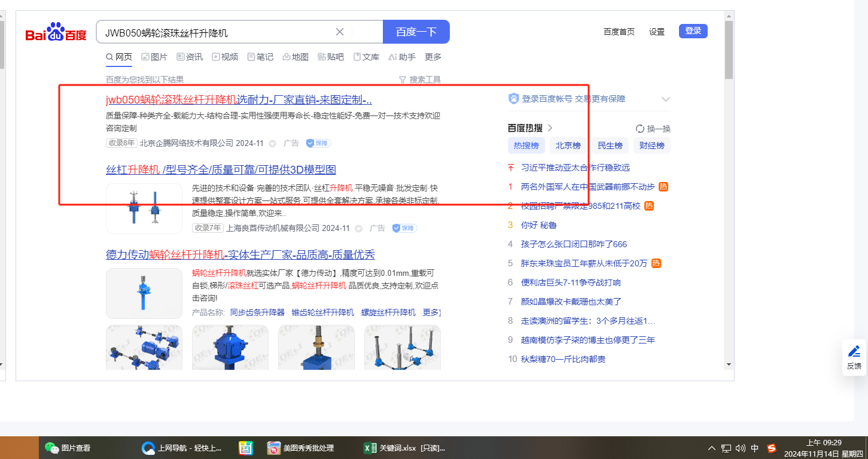Open the ad options arrow for 上海良酉传动机械有限公司
The image size is (868, 459).
point(359,229)
